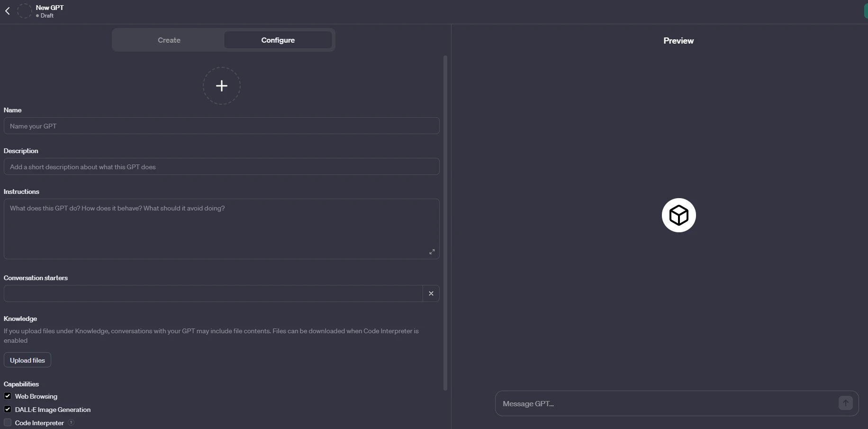The width and height of the screenshot is (868, 429).
Task: Click the draft GPT avatar placeholder
Action: tap(24, 11)
